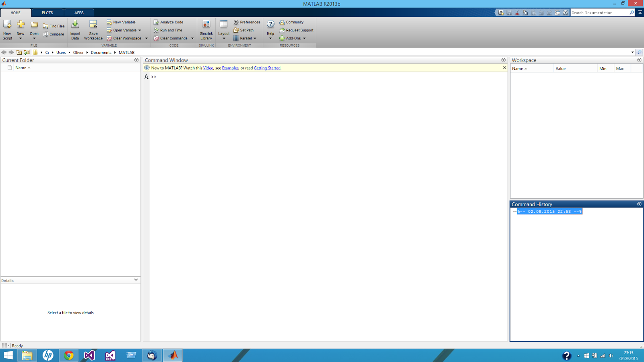Viewport: 644px width, 362px height.
Task: Sort Current Folder by Name column
Action: [x=23, y=68]
